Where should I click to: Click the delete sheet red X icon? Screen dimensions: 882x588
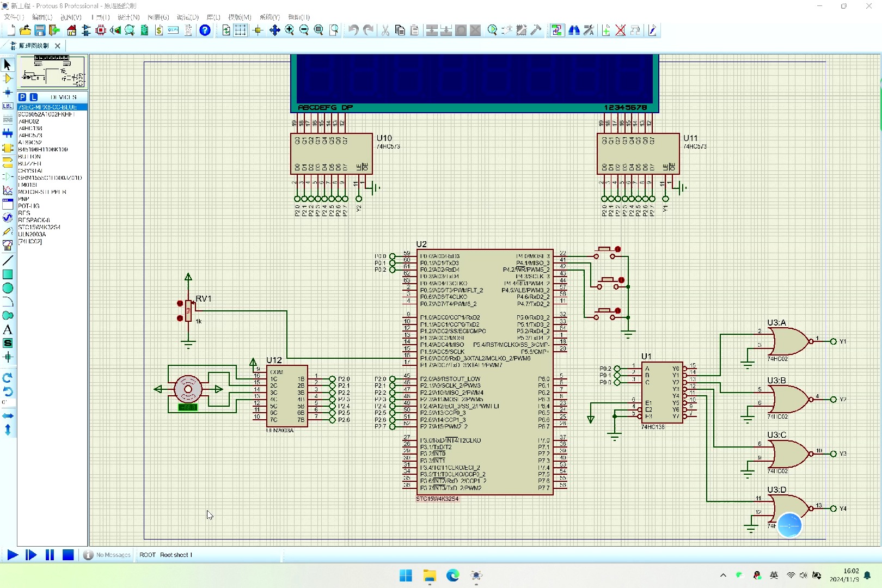click(x=620, y=30)
